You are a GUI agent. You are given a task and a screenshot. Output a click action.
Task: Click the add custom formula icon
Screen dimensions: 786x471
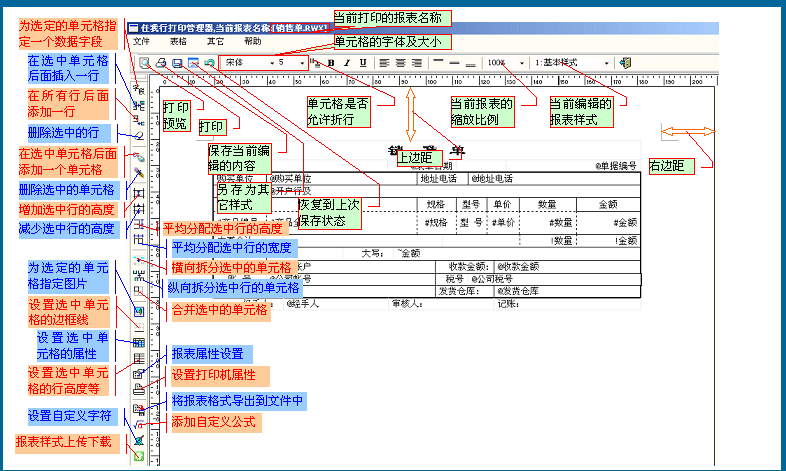pos(139,424)
